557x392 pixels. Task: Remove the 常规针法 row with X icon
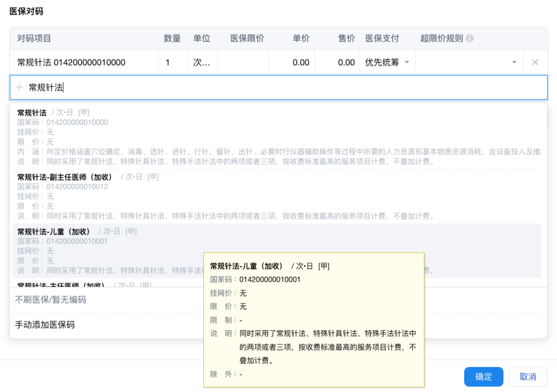535,62
